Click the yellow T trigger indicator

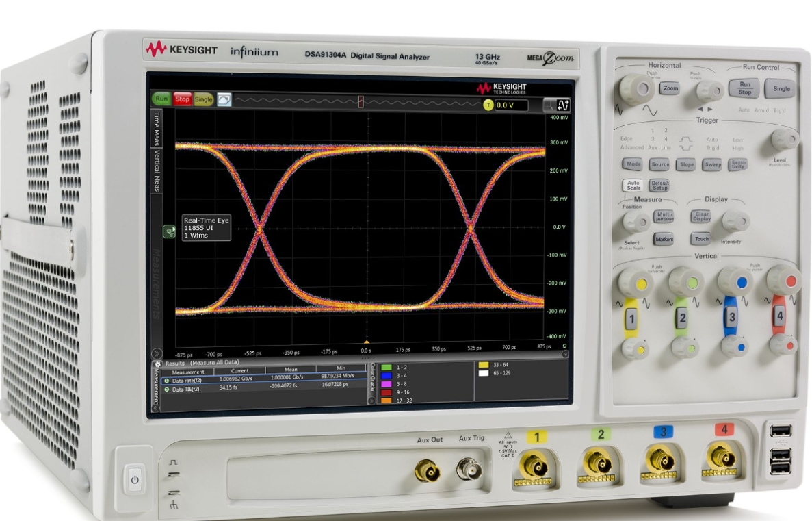pos(488,105)
